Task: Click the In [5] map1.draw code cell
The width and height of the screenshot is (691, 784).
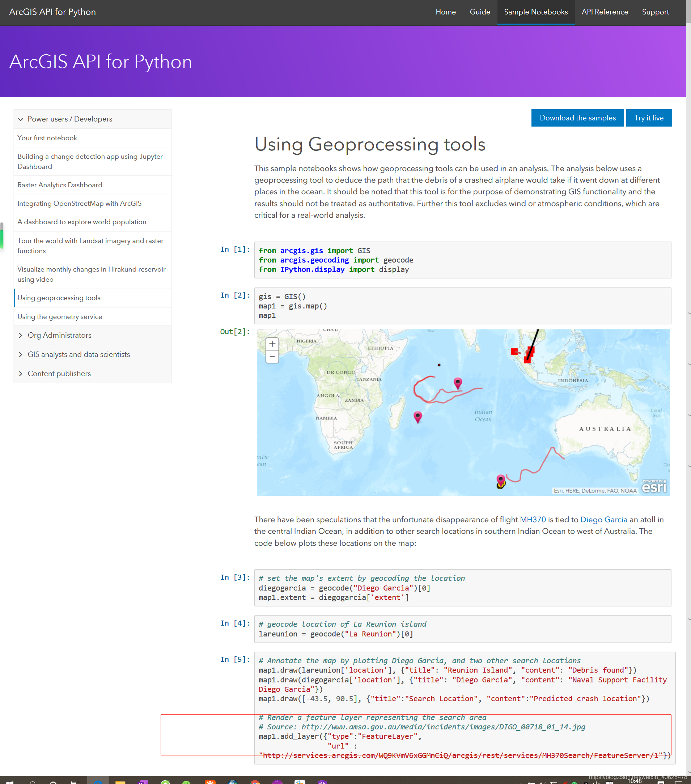Action: pos(465,708)
